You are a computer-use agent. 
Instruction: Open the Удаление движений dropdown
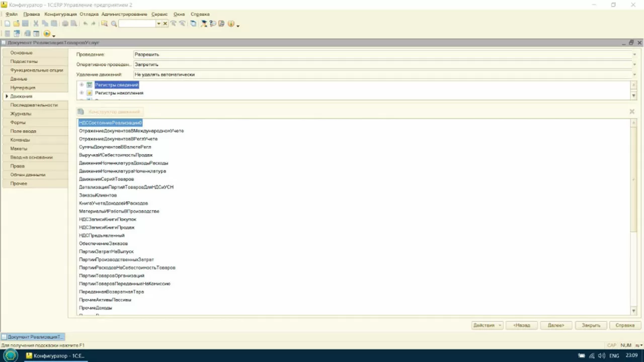point(634,75)
